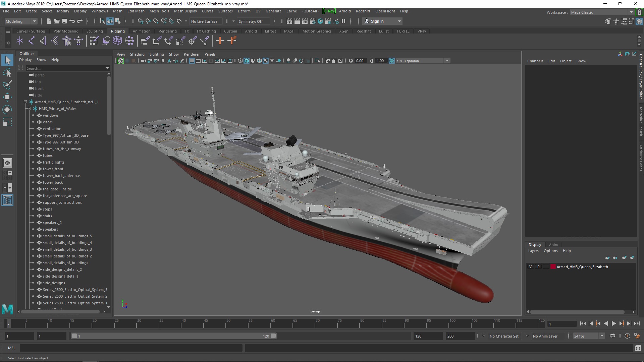Screen dimensions: 644x362
Task: Switch to the Poly Modeling shelf tab
Action: click(x=66, y=31)
